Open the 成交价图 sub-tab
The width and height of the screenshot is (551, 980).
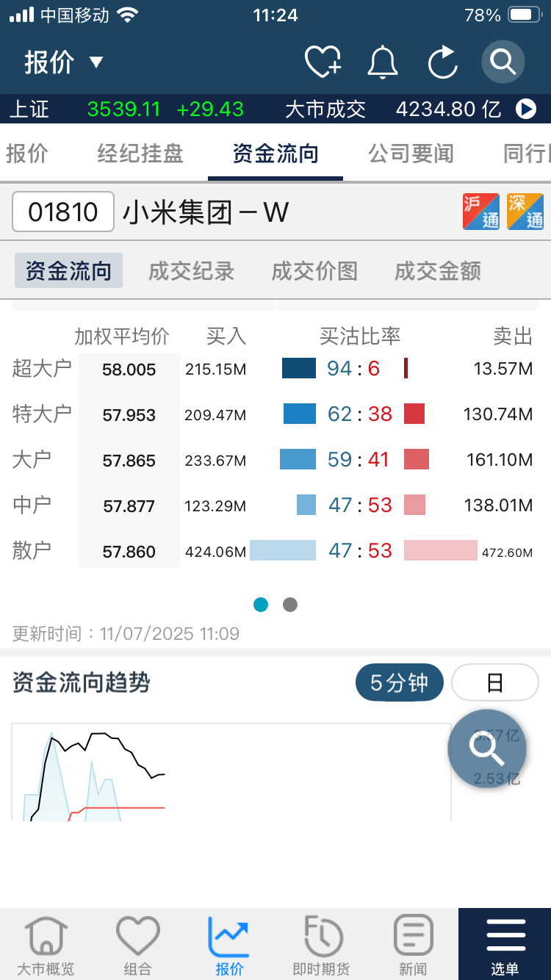click(x=314, y=271)
